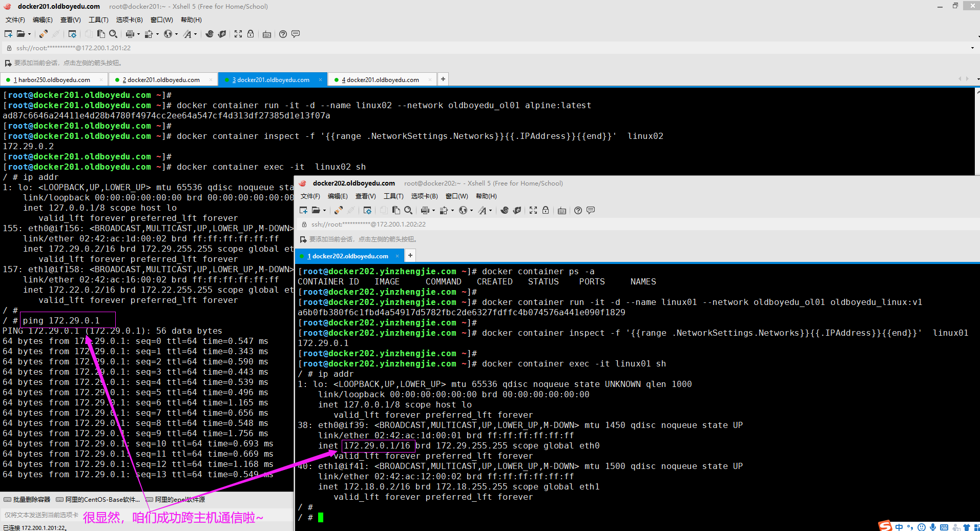Toggle fullscreen mode in docker201 toolbar
The width and height of the screenshot is (980, 531).
(238, 34)
